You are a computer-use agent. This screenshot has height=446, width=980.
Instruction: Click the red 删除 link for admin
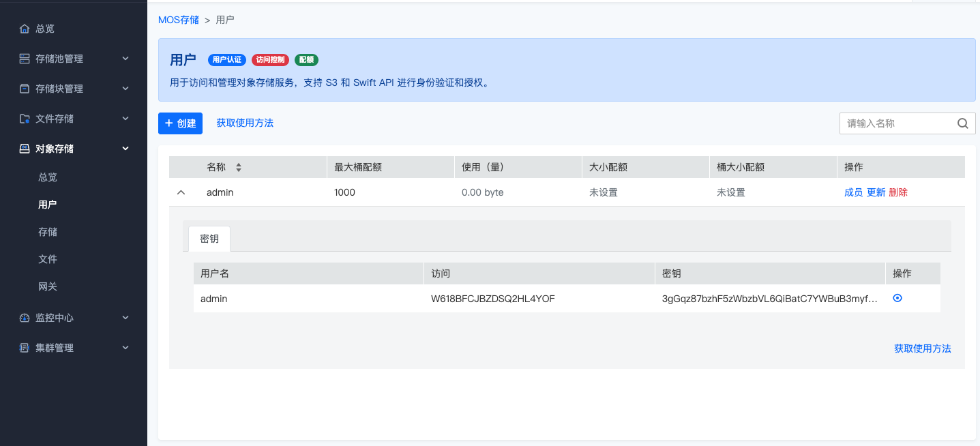pos(898,192)
